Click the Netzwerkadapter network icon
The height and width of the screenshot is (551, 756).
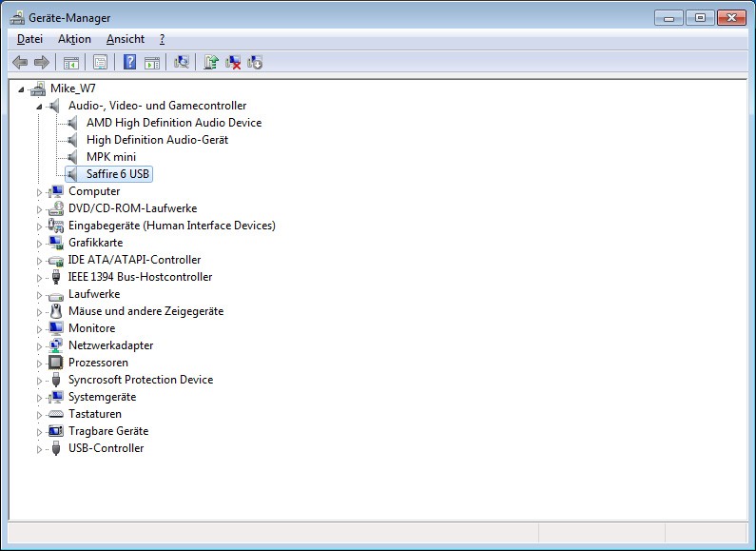pyautogui.click(x=56, y=345)
